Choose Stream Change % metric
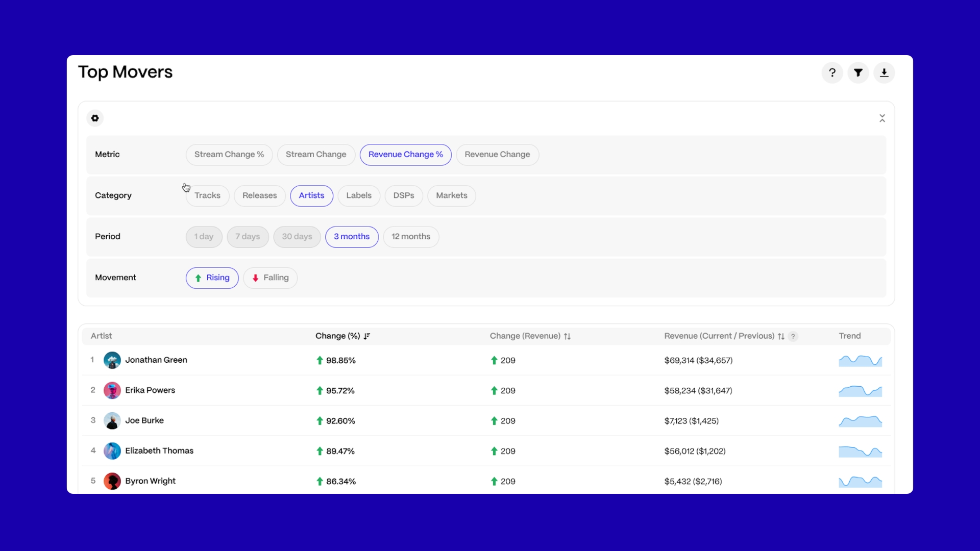980x551 pixels. tap(229, 155)
